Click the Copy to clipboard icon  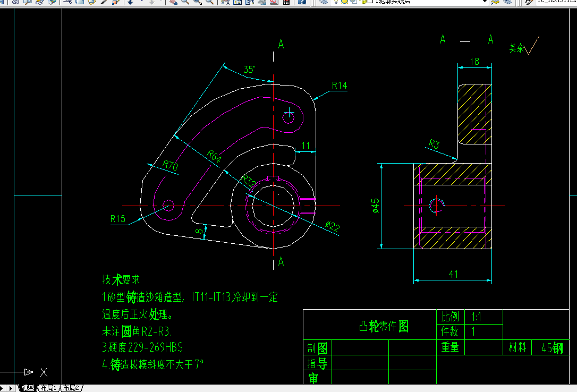[x=79, y=3]
